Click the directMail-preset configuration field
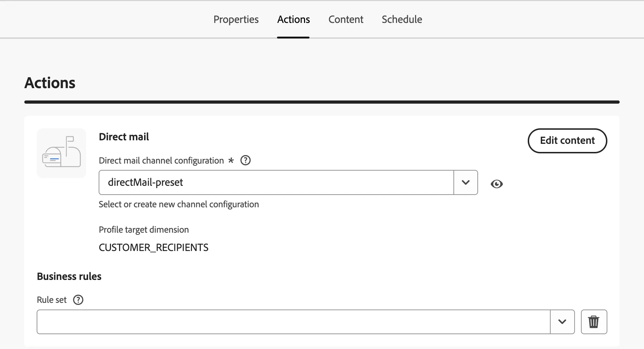This screenshot has width=644, height=349. point(276,182)
